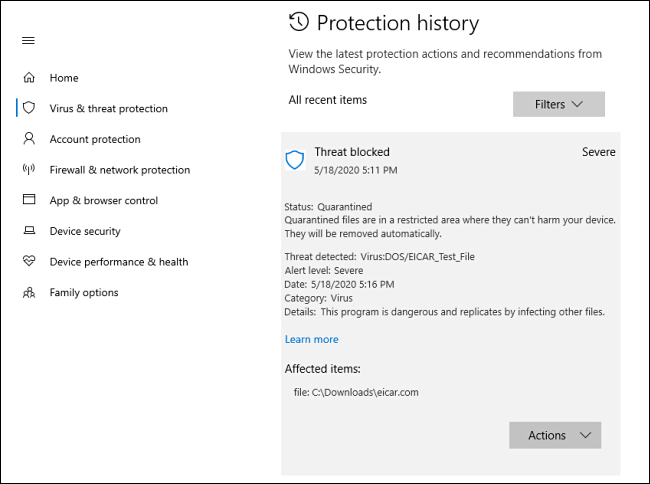Expand the Filters dropdown
The height and width of the screenshot is (484, 650).
click(558, 104)
